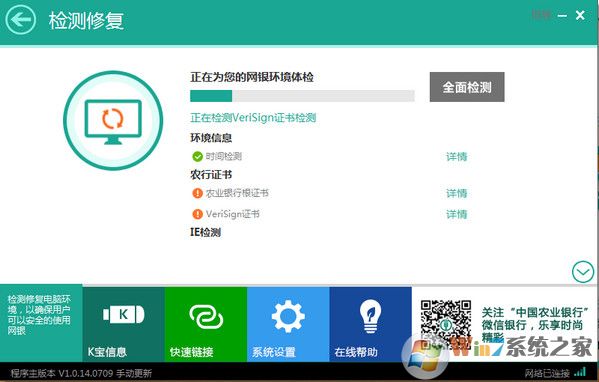
Task: Click the VeriSign证书 item text
Action: pos(233,214)
